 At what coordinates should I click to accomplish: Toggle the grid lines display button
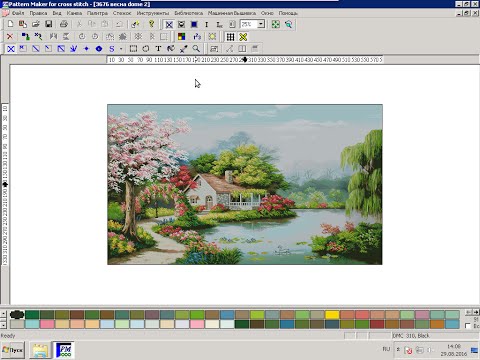pos(230,37)
